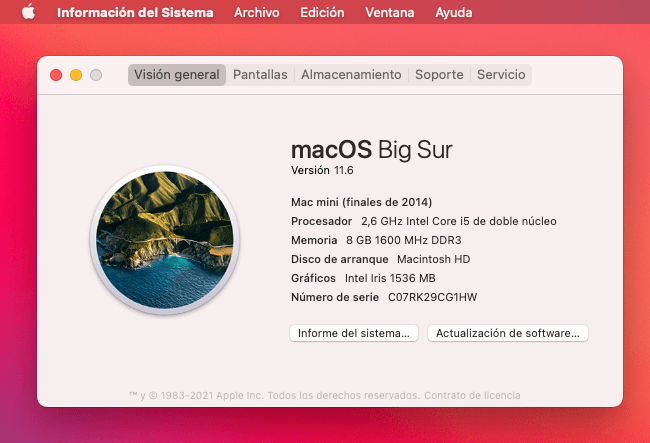Open the Ventana menu
Screen dimensions: 650x443
(390, 12)
